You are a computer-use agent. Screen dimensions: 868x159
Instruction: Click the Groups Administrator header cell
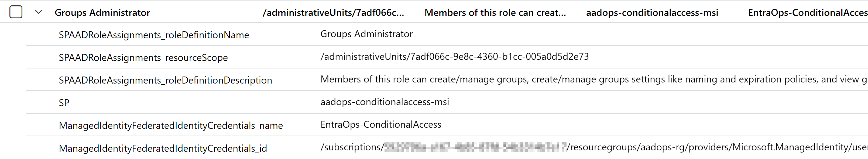pos(102,13)
